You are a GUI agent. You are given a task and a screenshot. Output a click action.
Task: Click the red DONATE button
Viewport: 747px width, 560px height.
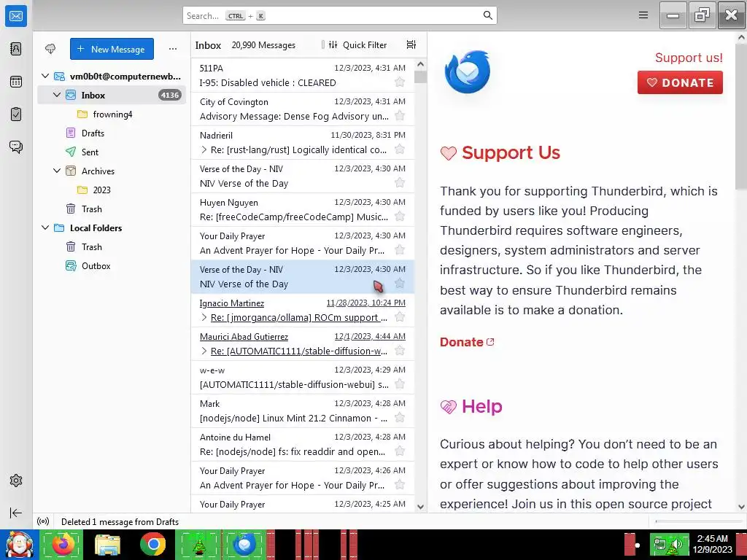680,82
